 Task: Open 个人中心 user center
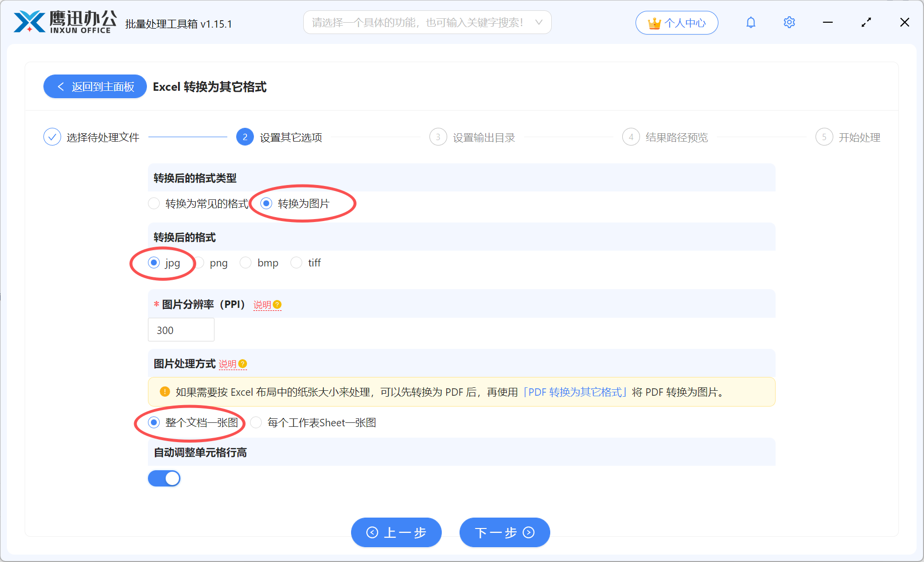pyautogui.click(x=676, y=23)
